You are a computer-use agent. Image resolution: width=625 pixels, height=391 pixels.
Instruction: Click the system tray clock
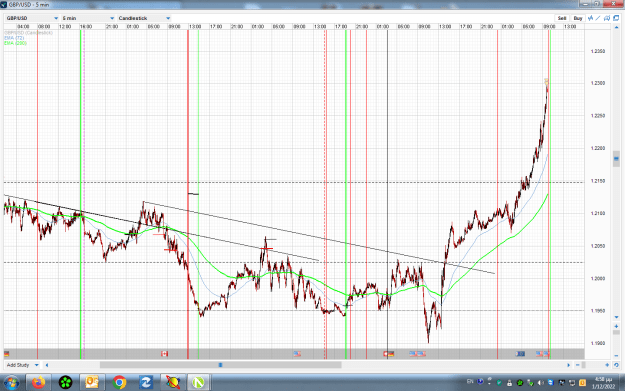[603, 383]
